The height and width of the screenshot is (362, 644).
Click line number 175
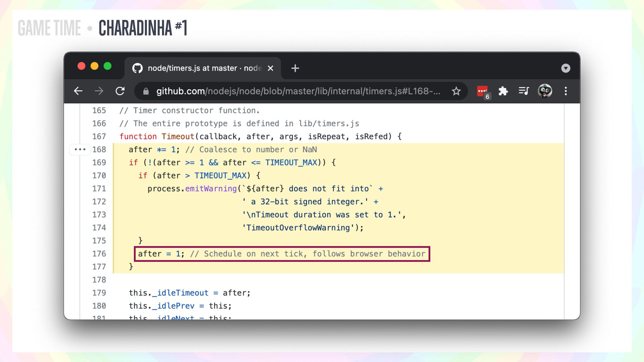[x=99, y=241]
